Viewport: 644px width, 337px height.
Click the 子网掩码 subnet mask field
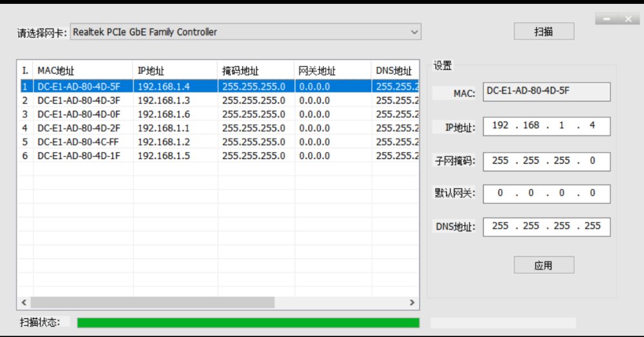(x=546, y=161)
